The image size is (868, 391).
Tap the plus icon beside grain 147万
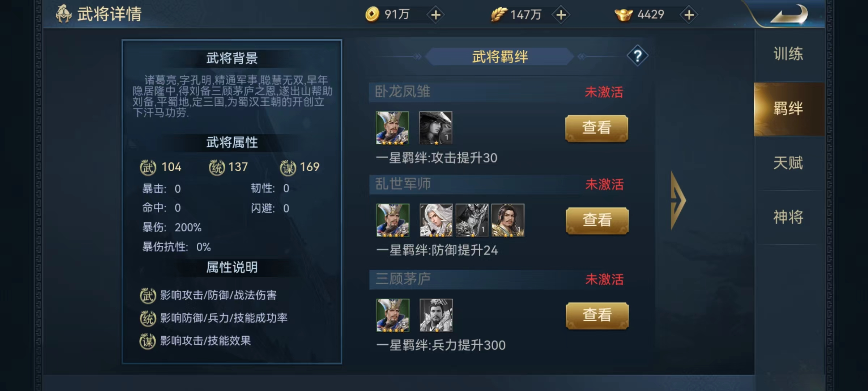561,15
